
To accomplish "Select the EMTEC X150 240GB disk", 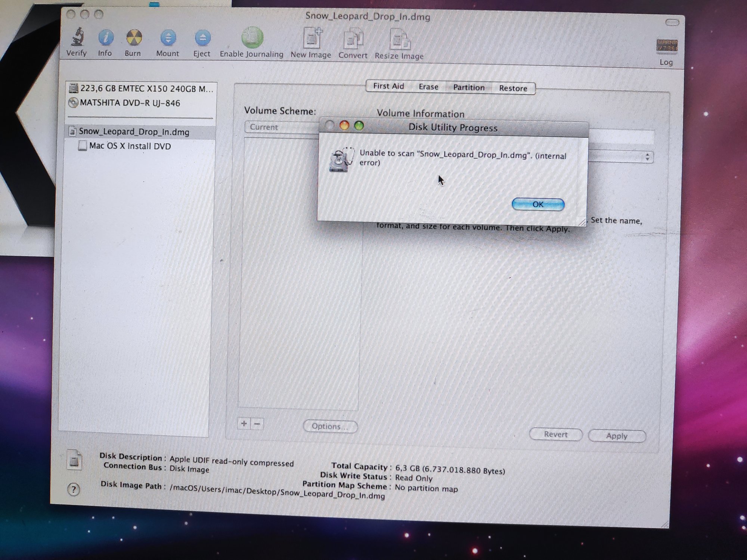I will tap(146, 89).
